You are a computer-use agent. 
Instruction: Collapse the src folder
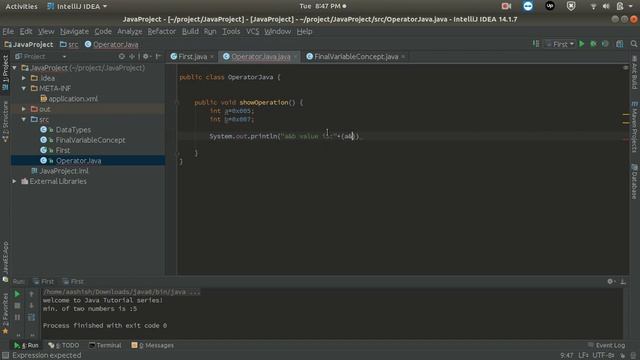coord(24,119)
